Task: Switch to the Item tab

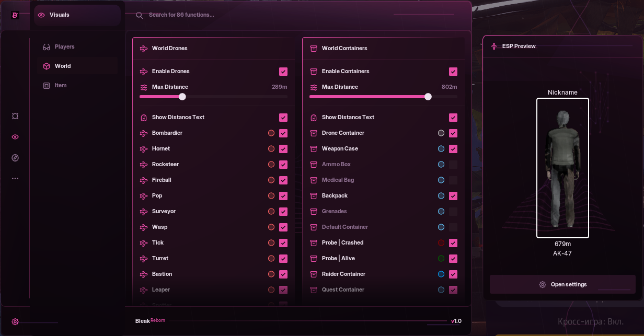Action: [x=61, y=86]
